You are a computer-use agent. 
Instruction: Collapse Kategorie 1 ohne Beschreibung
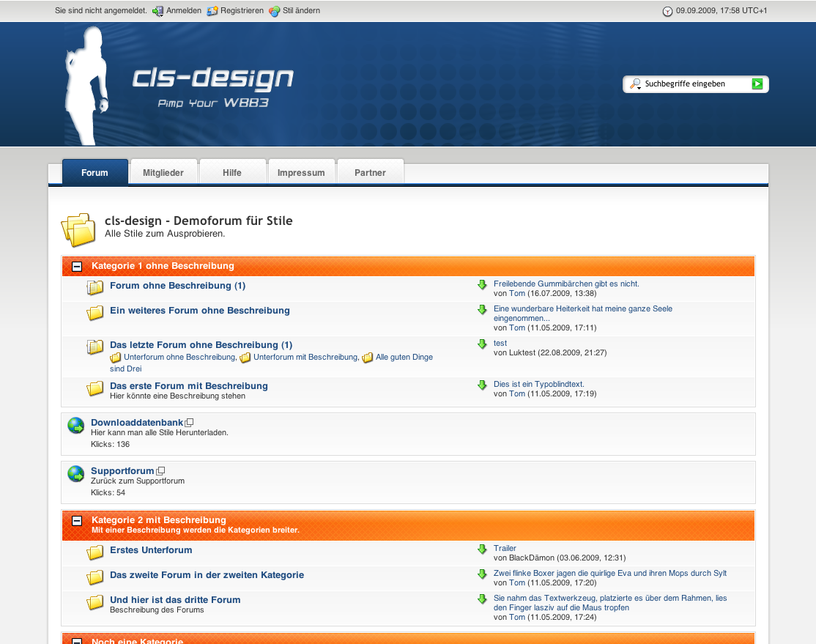[x=76, y=267]
